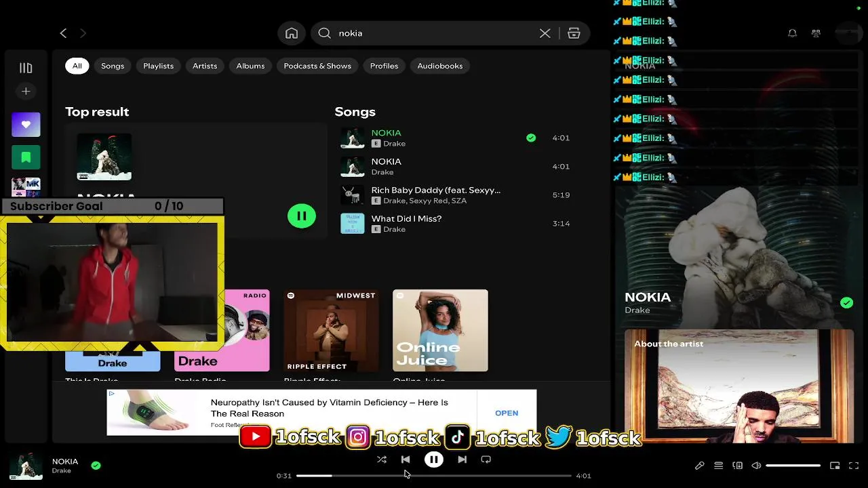Pause playback in bottom player bar
The height and width of the screenshot is (488, 868).
[434, 460]
